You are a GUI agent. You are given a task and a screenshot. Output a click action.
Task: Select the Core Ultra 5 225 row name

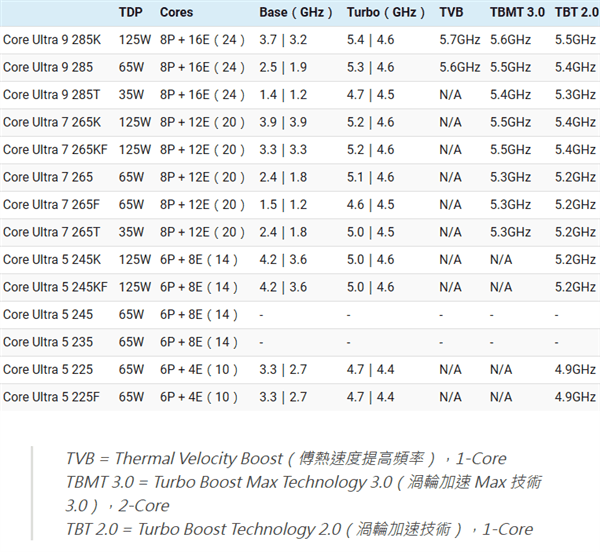click(48, 370)
